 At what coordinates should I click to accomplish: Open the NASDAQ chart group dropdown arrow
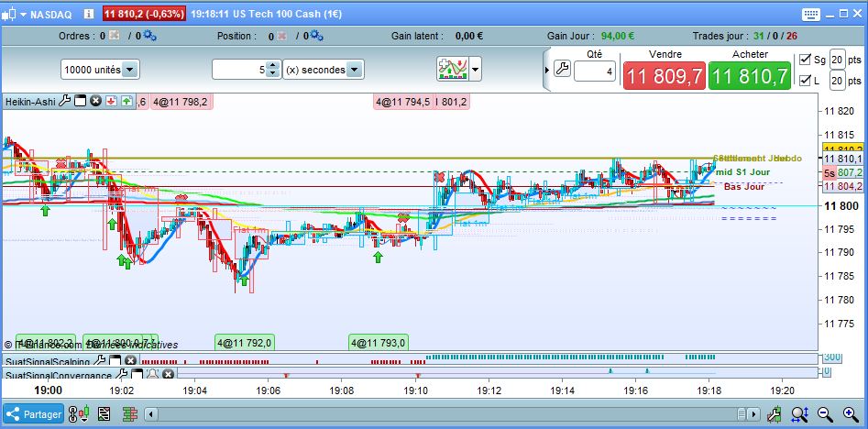click(x=23, y=15)
